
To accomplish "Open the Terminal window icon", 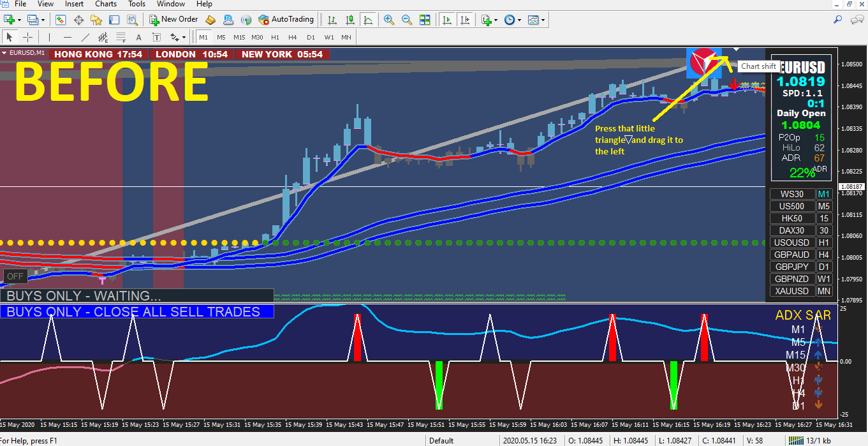I will point(115,20).
